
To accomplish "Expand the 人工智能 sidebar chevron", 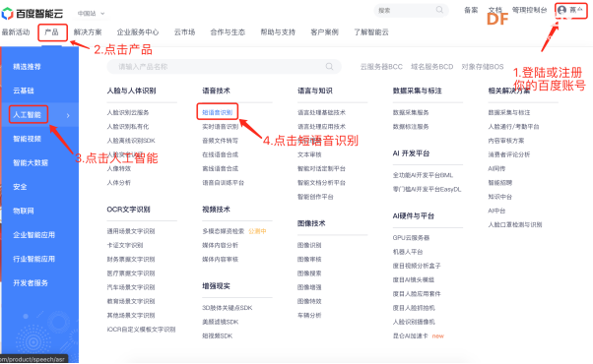I will click(68, 115).
